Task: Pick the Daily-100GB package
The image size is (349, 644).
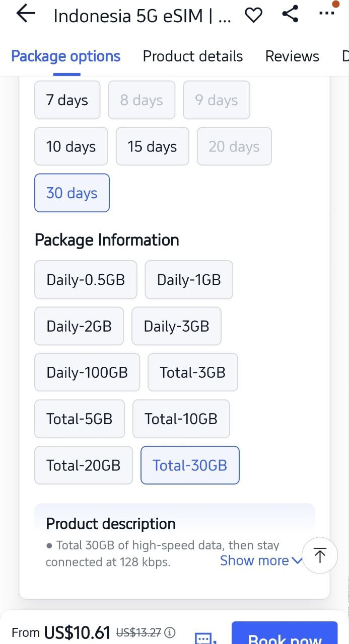Action: (x=87, y=372)
